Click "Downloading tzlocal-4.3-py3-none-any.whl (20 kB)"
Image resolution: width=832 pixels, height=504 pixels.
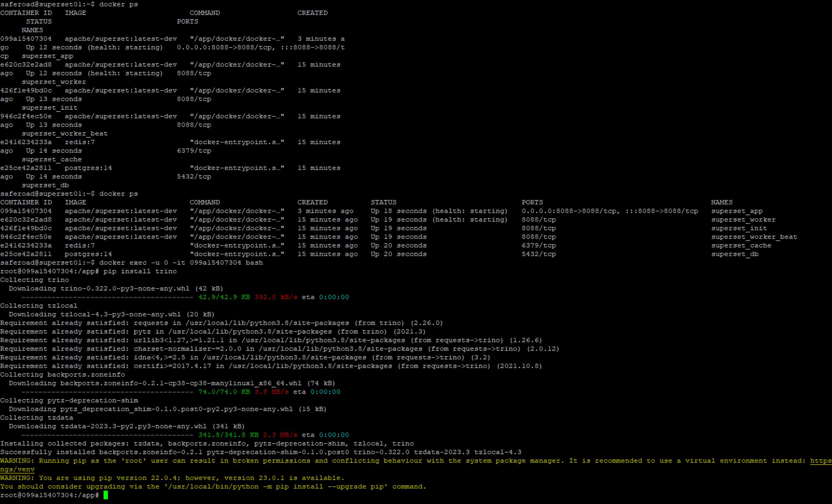click(112, 314)
